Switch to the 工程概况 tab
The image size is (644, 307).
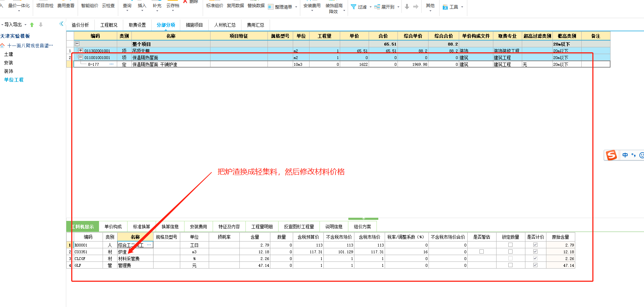pos(109,25)
